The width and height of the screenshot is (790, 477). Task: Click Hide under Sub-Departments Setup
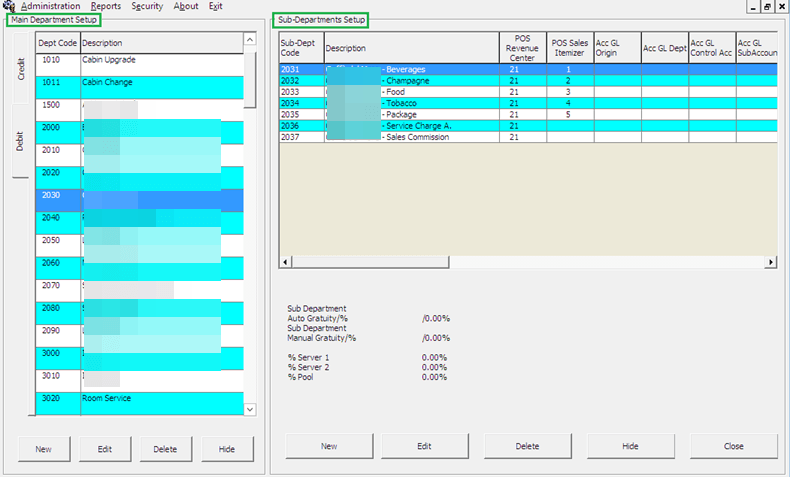[x=630, y=446]
